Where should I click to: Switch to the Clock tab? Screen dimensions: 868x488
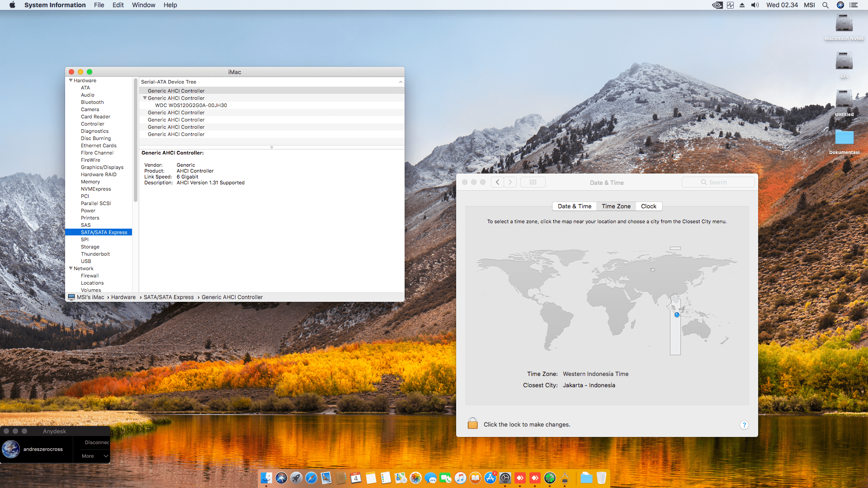(x=648, y=206)
